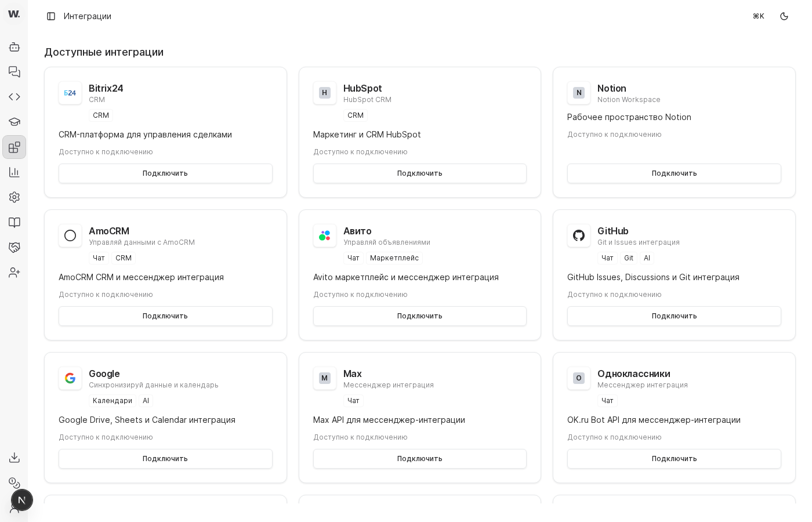
Task: Click the Маркетплейс tag on the Авито card
Action: click(394, 258)
